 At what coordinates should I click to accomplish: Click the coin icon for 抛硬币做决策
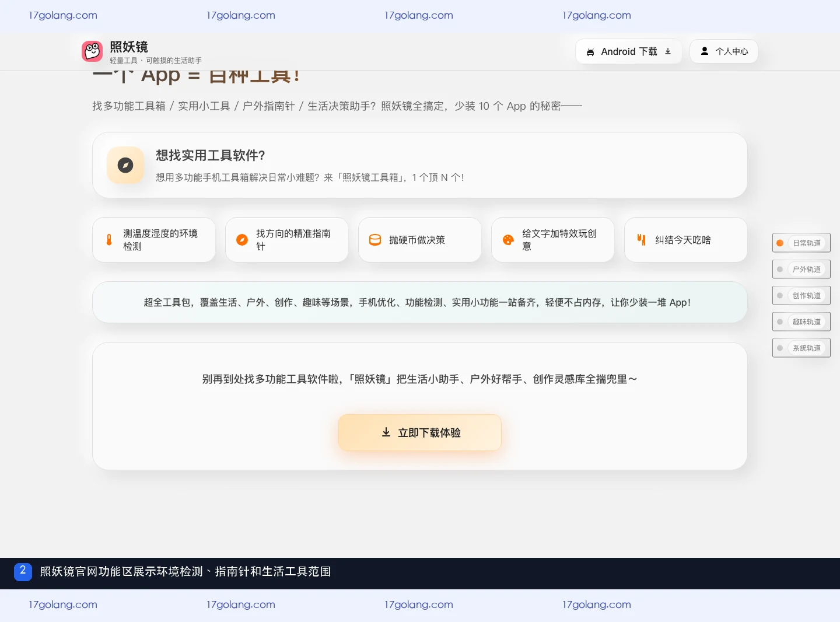[x=375, y=240]
